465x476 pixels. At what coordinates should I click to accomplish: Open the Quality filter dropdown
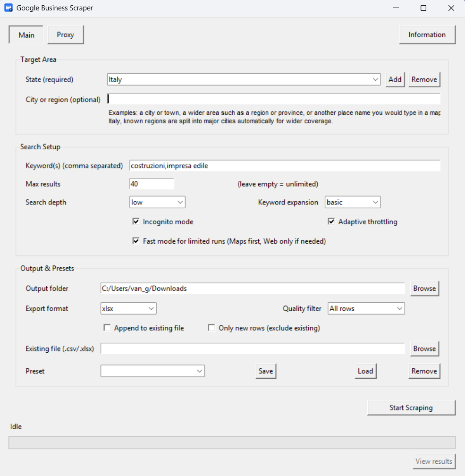[366, 309]
